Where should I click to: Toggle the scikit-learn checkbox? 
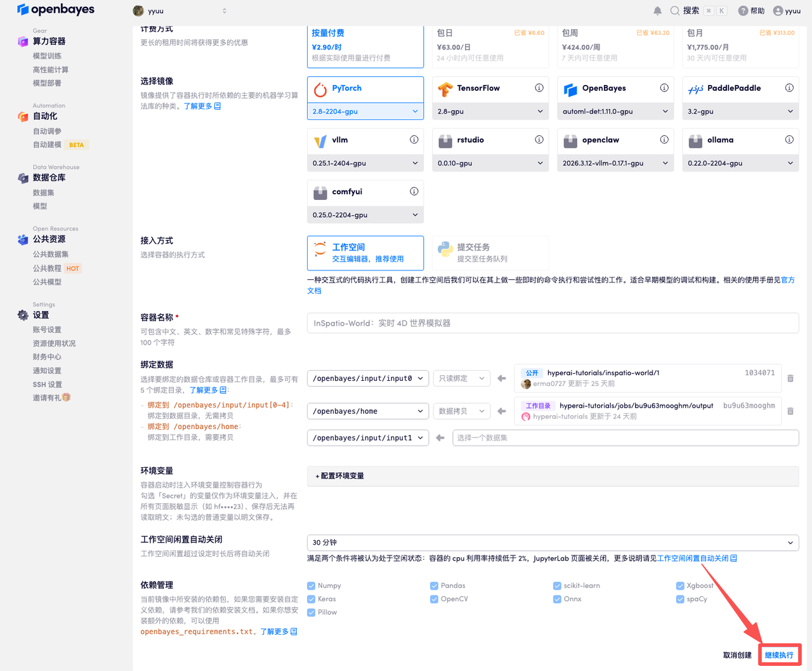[x=557, y=586]
